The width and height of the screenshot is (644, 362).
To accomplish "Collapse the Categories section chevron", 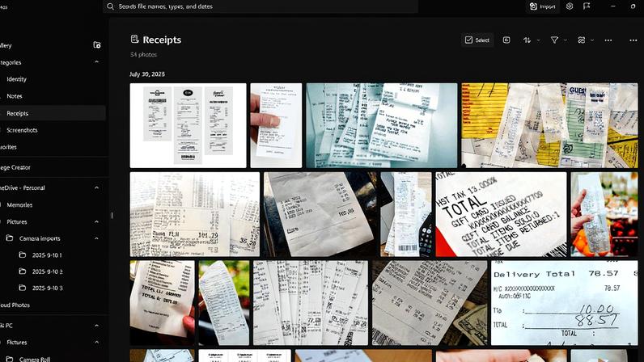I will coord(96,62).
